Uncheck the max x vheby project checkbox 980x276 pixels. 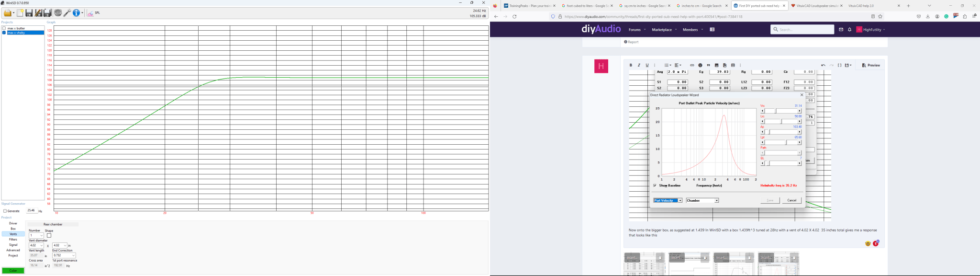(4, 33)
